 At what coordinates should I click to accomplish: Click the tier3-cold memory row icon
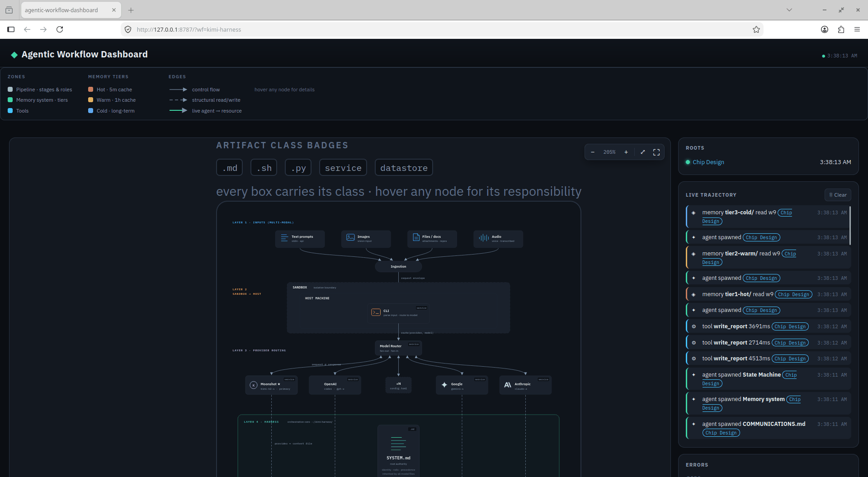tap(693, 213)
